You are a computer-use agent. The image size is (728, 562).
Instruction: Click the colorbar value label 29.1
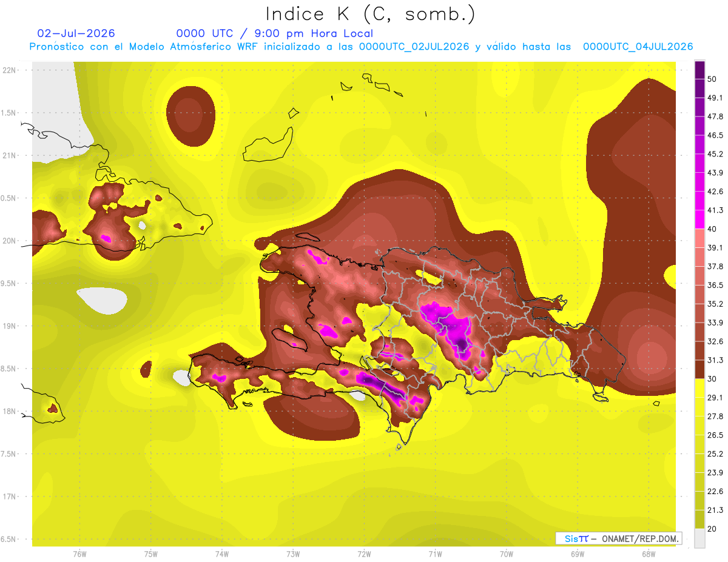(715, 398)
